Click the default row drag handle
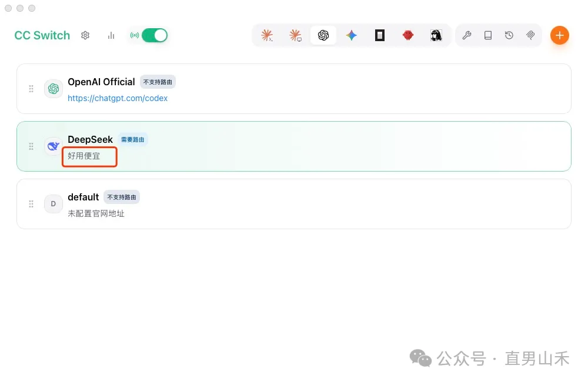The image size is (588, 382). 31,204
